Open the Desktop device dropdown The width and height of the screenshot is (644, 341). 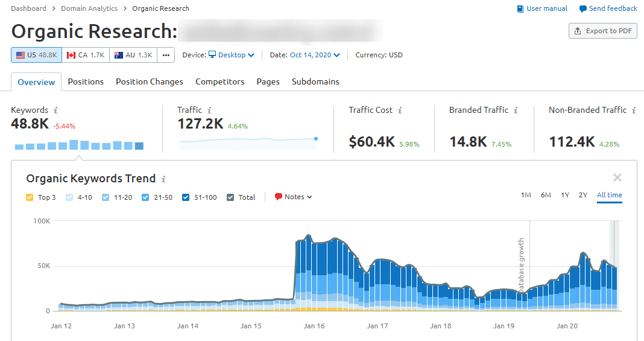(x=232, y=55)
